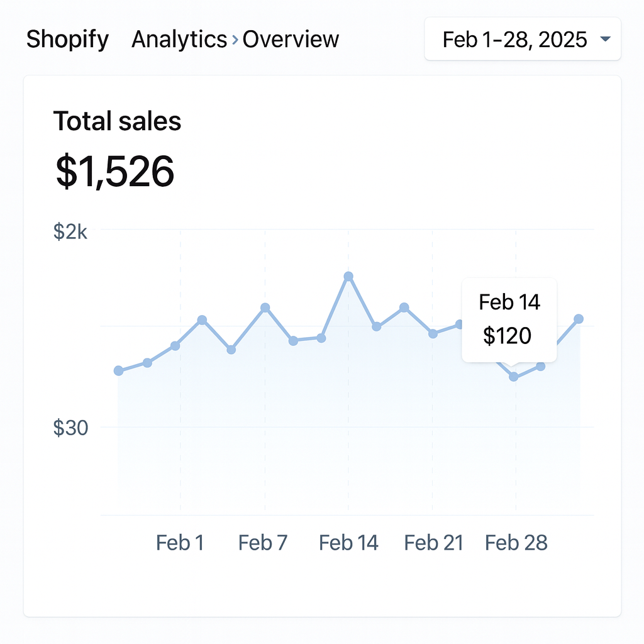Click the $1,526 total sales figure

coord(114,171)
